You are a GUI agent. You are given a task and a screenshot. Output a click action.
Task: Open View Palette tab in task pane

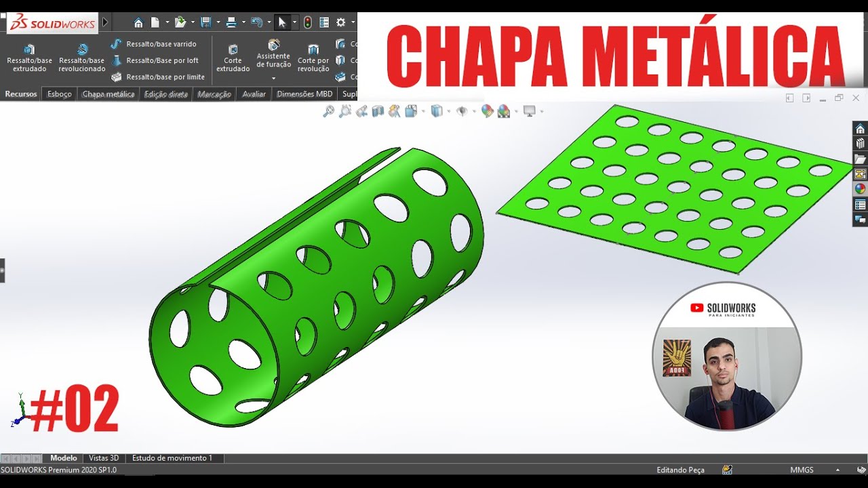(x=860, y=174)
